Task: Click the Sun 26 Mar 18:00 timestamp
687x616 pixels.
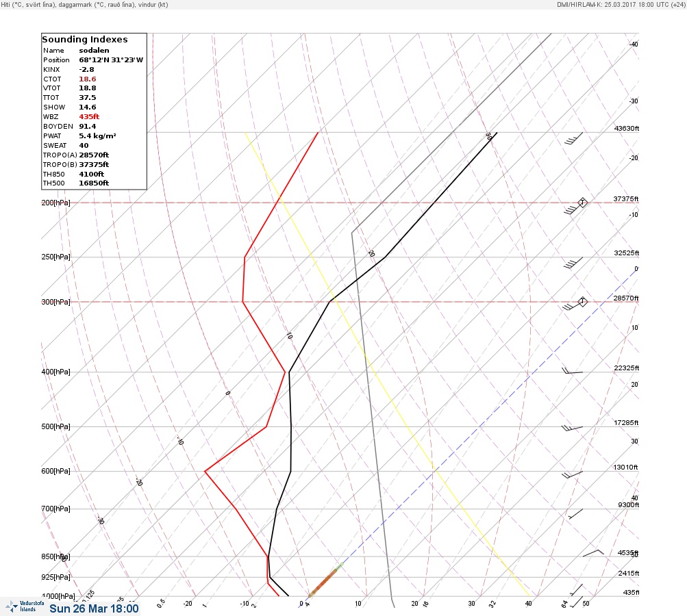Action: [94, 608]
